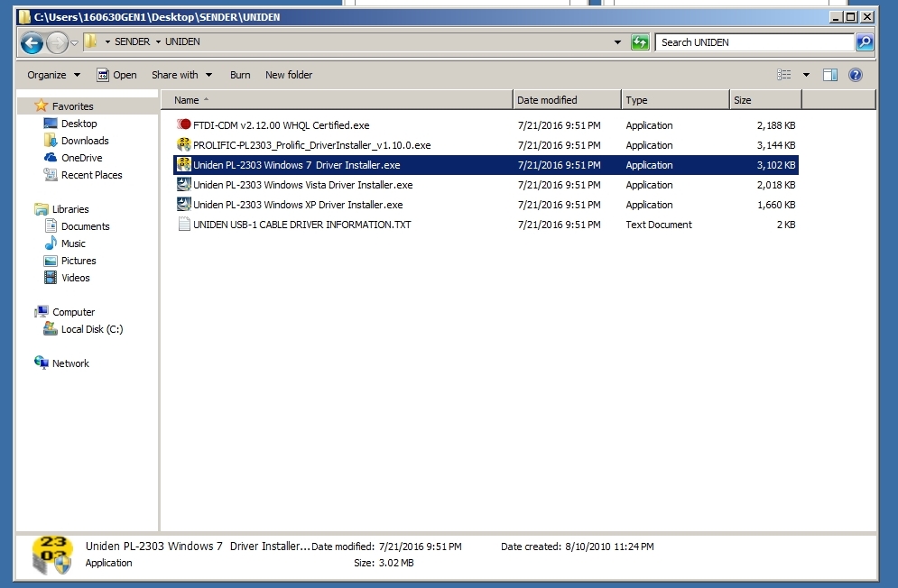Click the folder icon in the title bar
898x588 pixels.
click(24, 16)
